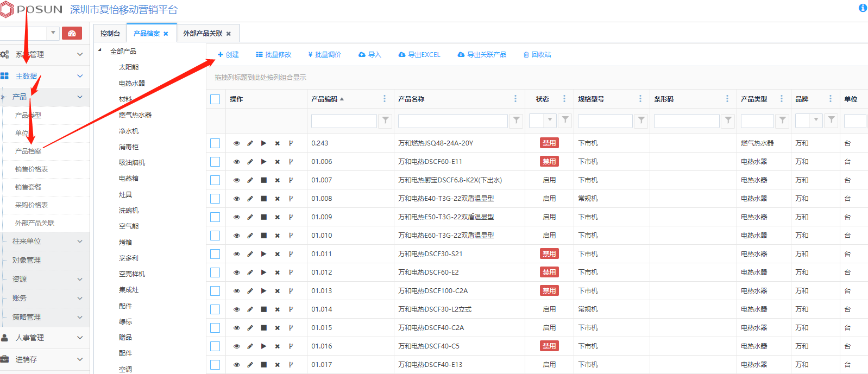
Task: Expand the 往来单位 sidebar section
Action: (x=46, y=241)
